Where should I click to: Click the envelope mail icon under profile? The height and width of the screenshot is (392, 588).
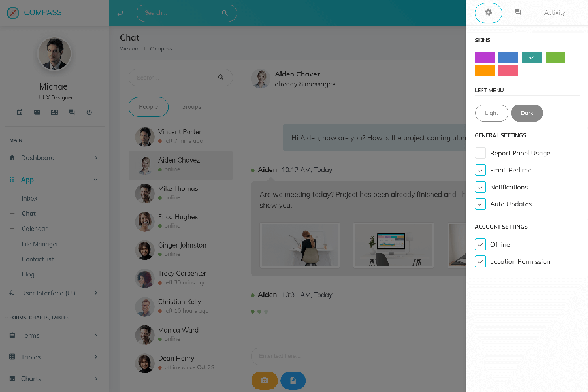point(37,112)
